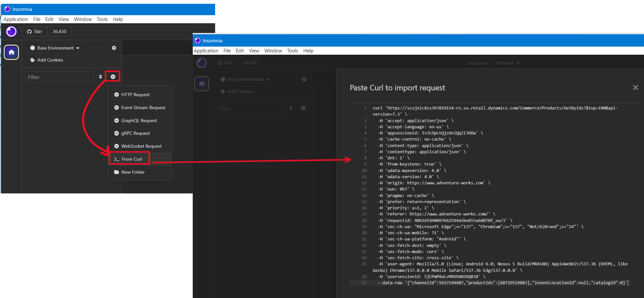Image resolution: width=644 pixels, height=298 pixels.
Task: Open the Vinhuset workspace dropdown
Action: coord(507,63)
